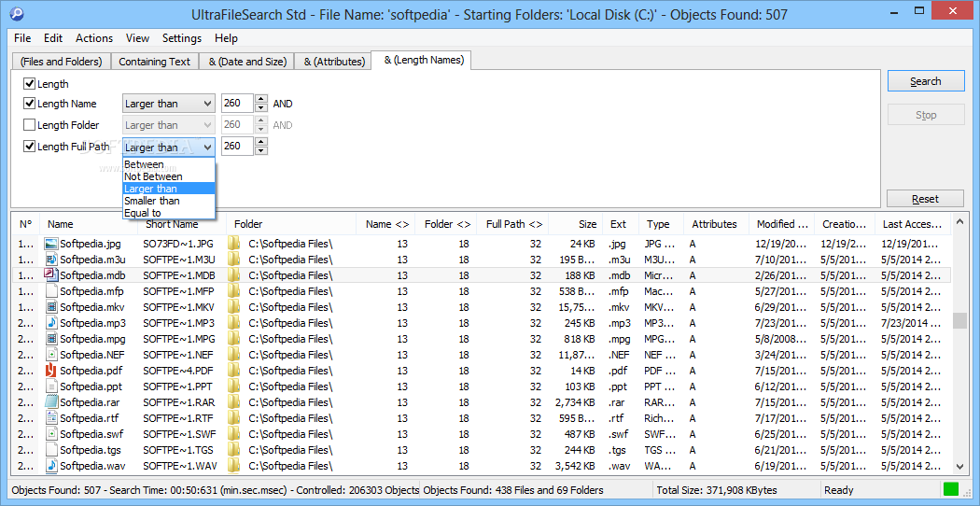This screenshot has height=506, width=980.
Task: Sort results by the Attributes column header
Action: point(714,224)
